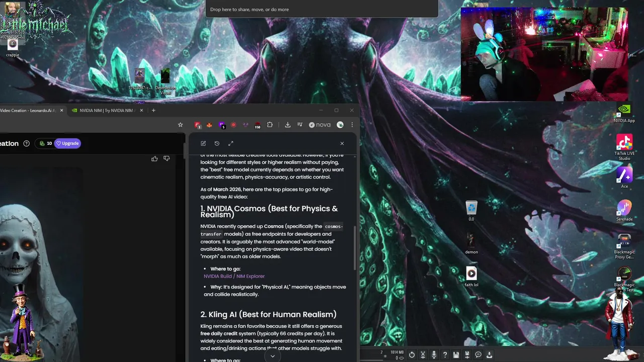644x362 pixels.
Task: Close the NVIDIA NIM tab
Action: pyautogui.click(x=141, y=110)
